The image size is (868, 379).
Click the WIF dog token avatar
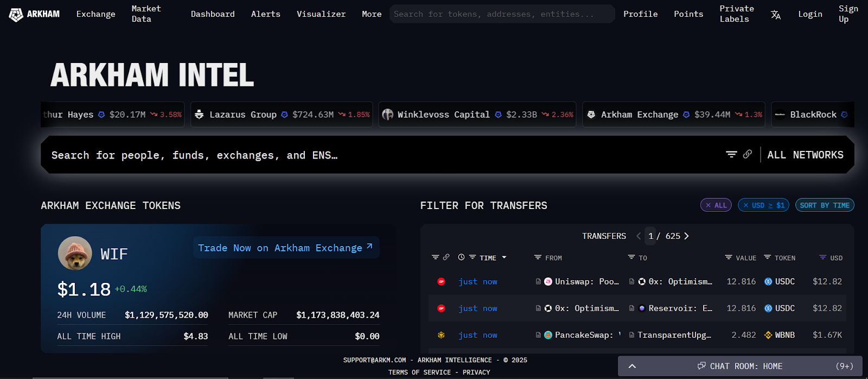click(x=75, y=253)
